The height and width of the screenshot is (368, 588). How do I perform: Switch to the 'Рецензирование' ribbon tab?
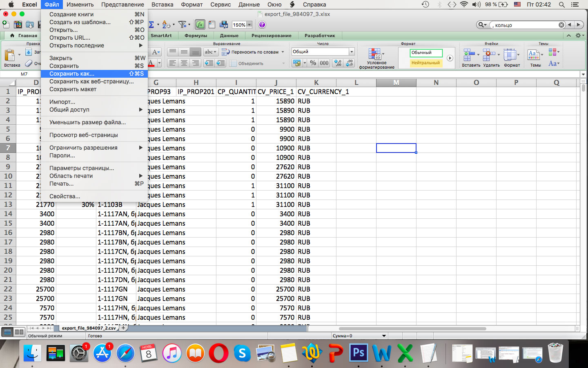click(271, 36)
